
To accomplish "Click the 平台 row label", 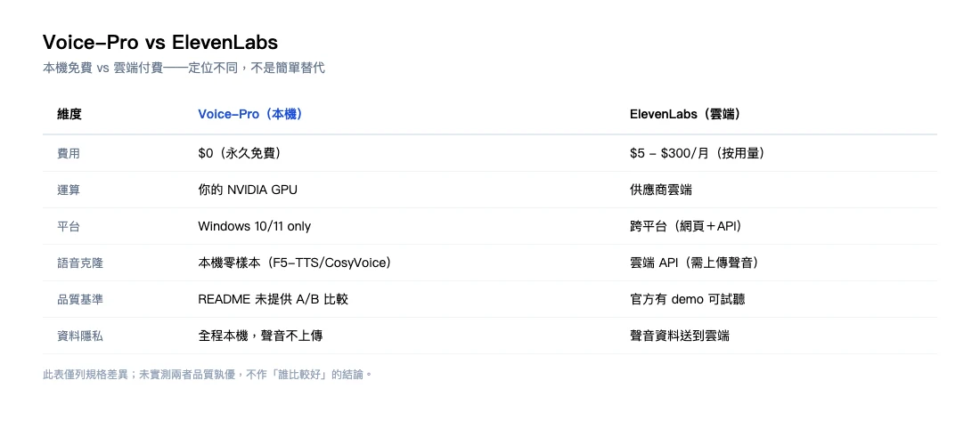I will [x=69, y=226].
